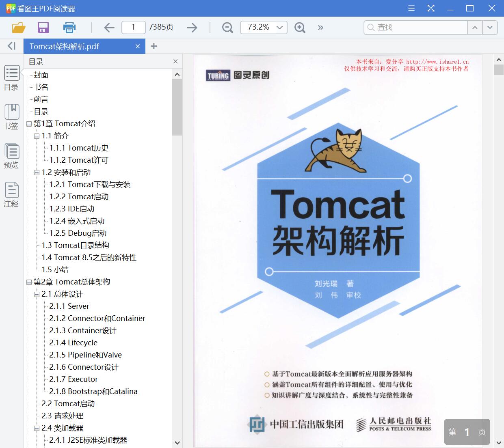This screenshot has width=504, height=448.
Task: Save the document with the floppy icon
Action: point(43,28)
